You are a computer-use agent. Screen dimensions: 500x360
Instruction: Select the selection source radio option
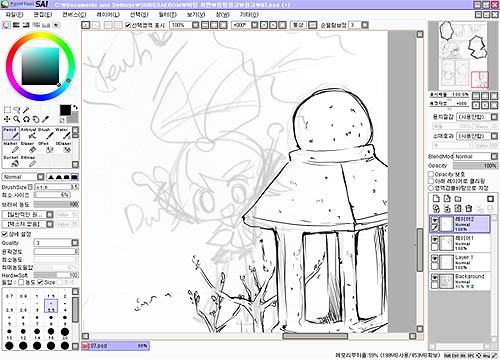(x=431, y=188)
